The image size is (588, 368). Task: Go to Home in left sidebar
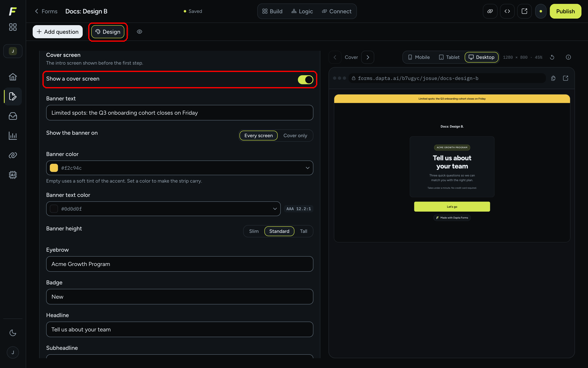point(13,77)
